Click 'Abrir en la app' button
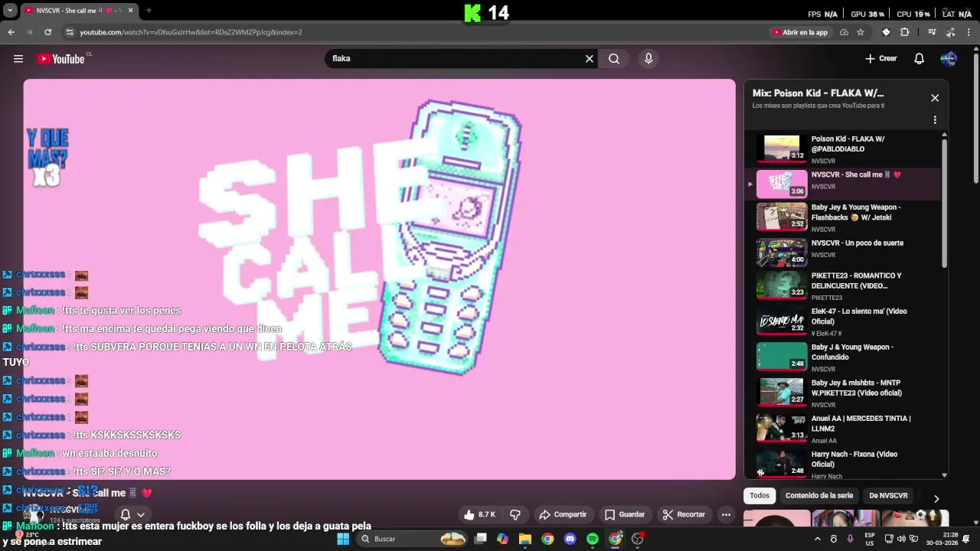 click(x=801, y=32)
